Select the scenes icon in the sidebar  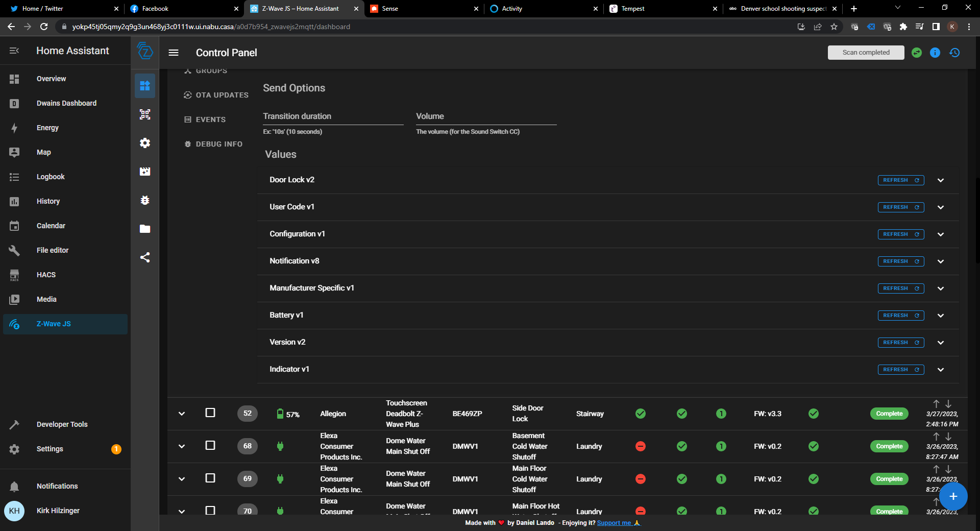coord(145,172)
